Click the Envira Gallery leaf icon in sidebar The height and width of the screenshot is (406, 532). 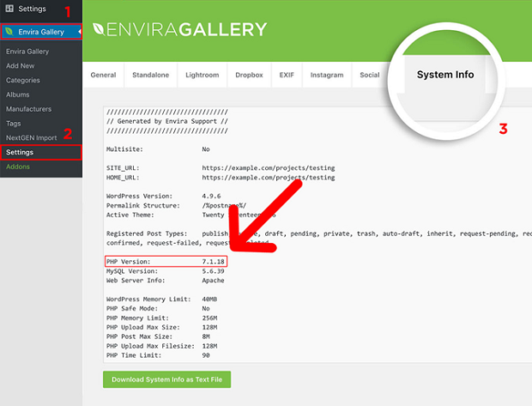coord(9,32)
